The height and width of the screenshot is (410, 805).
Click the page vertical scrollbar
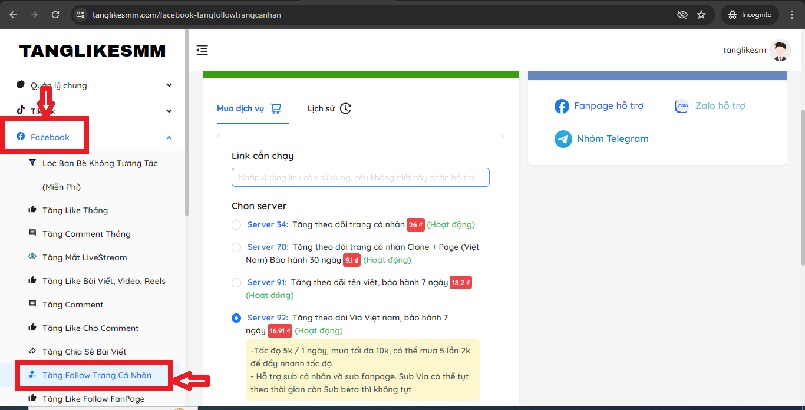pyautogui.click(x=802, y=187)
